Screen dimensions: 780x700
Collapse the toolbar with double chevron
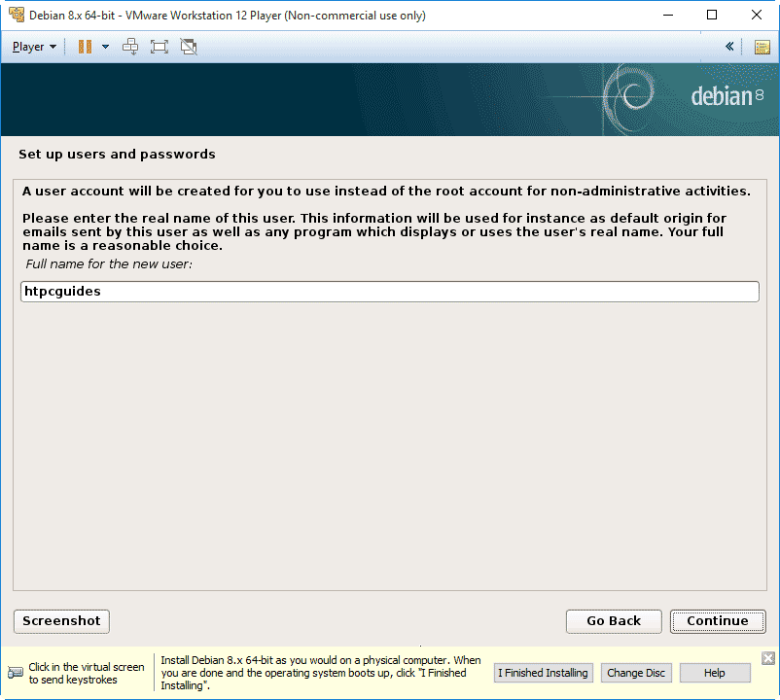point(729,47)
